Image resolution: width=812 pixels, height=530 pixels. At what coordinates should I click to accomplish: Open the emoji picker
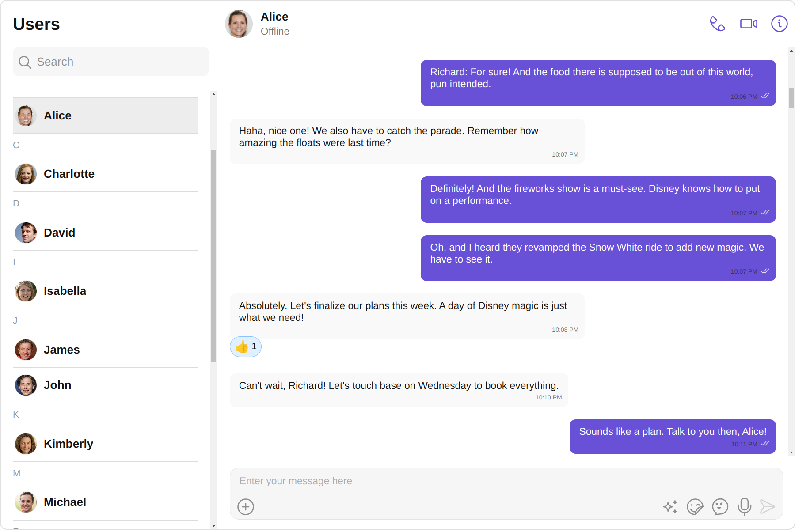(720, 506)
